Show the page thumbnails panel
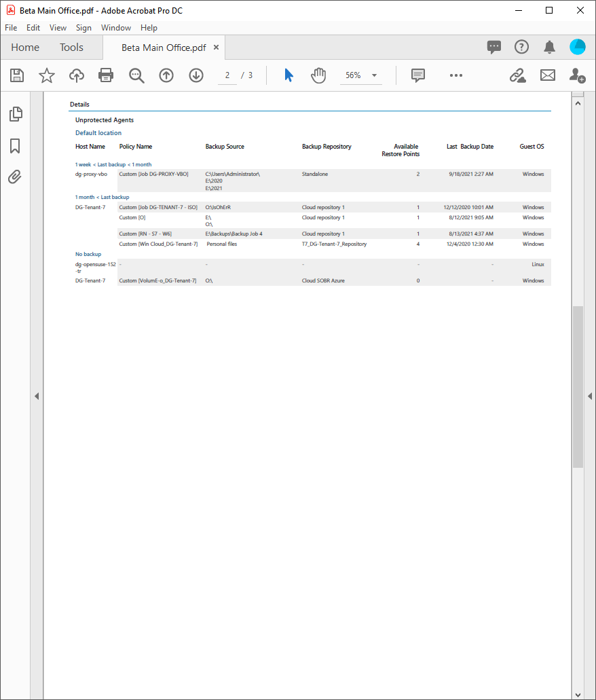 click(x=16, y=114)
